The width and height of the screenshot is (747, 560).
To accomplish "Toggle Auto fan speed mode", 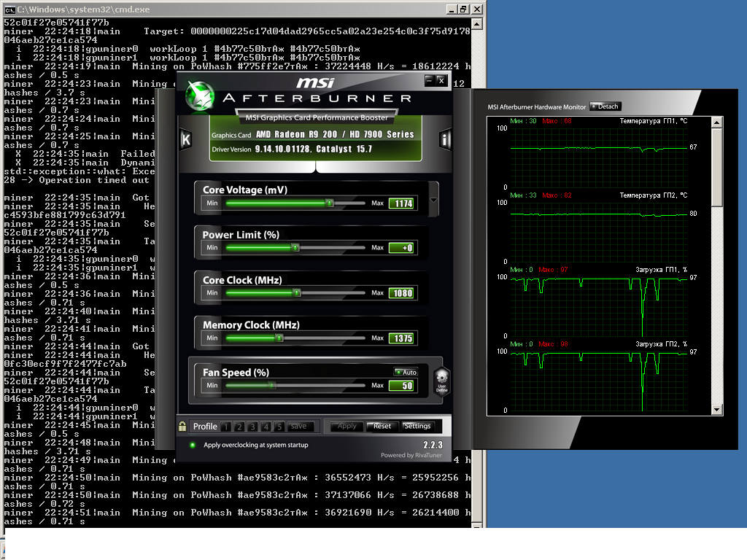I will [x=406, y=372].
